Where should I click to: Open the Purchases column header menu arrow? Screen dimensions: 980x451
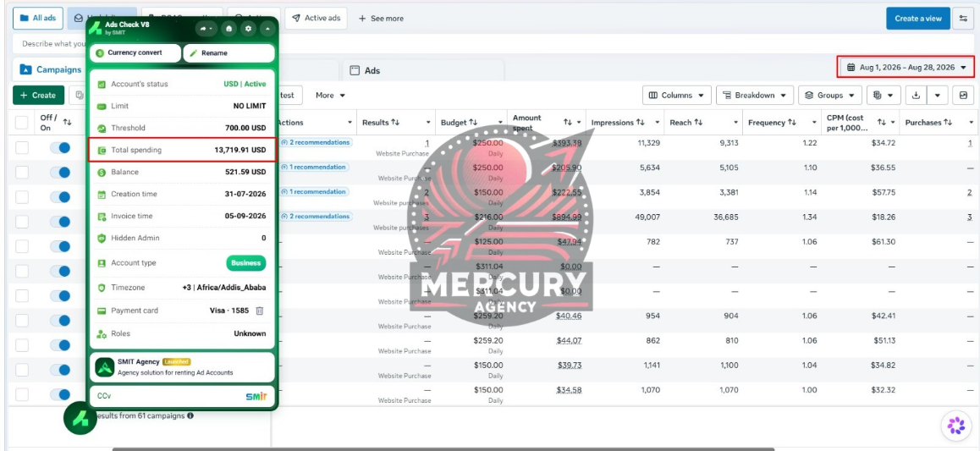coord(972,123)
